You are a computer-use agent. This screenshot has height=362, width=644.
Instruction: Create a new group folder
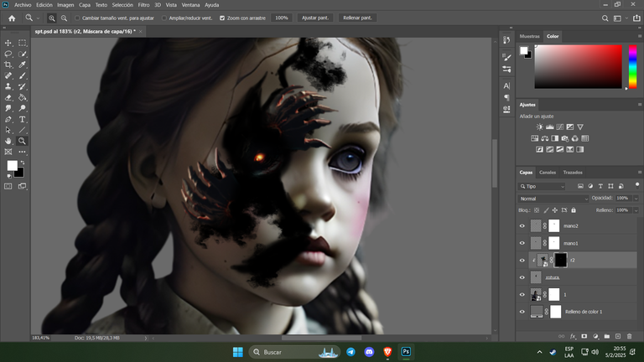pyautogui.click(x=606, y=336)
